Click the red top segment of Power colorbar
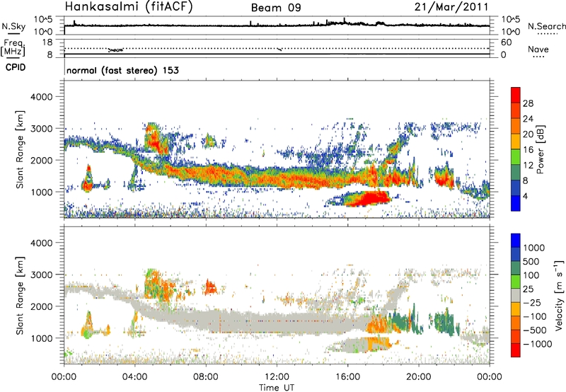Image resolution: width=566 pixels, height=392 pixels. (x=516, y=95)
